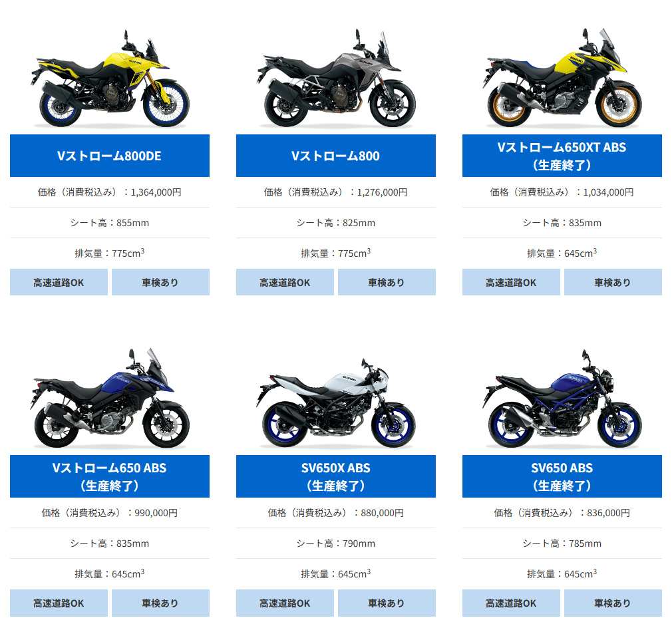Click 高速道路OK tag under Vストローム650 ABS
672x628 pixels.
(x=59, y=603)
